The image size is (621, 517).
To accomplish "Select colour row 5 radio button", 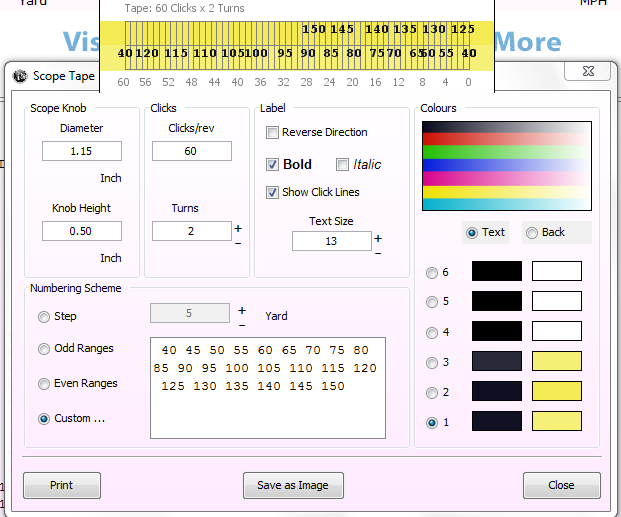I will click(432, 302).
